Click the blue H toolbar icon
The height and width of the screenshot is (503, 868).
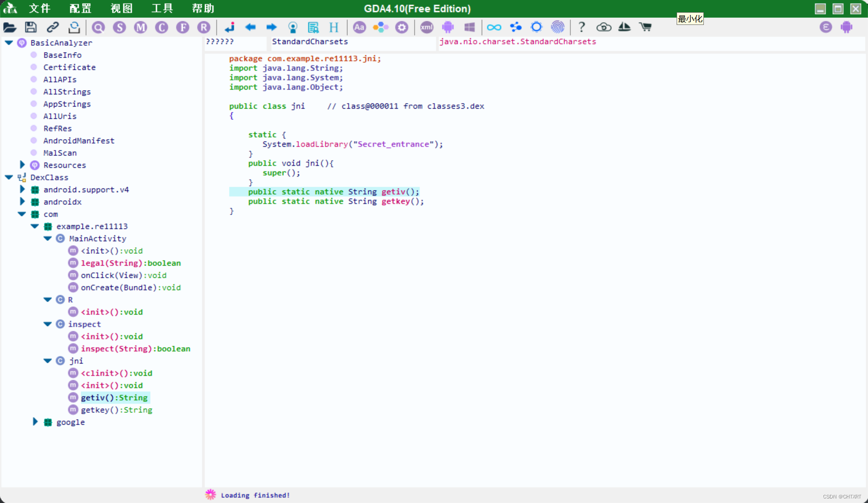click(x=334, y=27)
